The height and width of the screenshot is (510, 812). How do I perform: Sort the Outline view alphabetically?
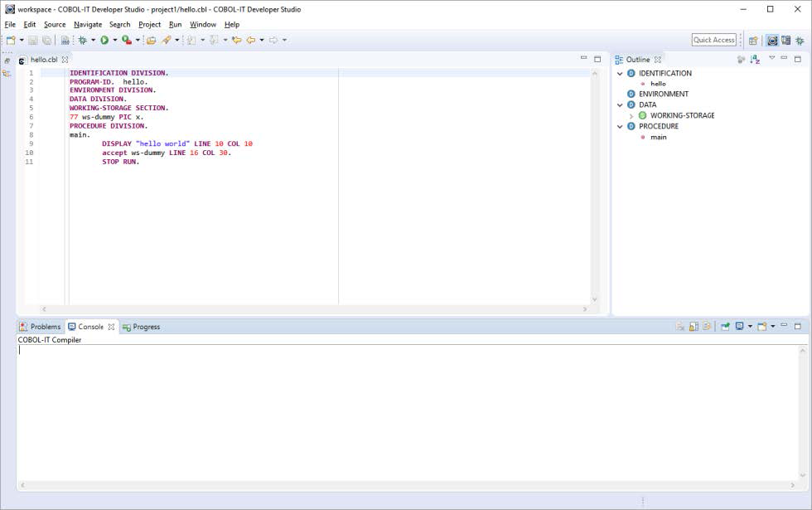click(x=755, y=58)
